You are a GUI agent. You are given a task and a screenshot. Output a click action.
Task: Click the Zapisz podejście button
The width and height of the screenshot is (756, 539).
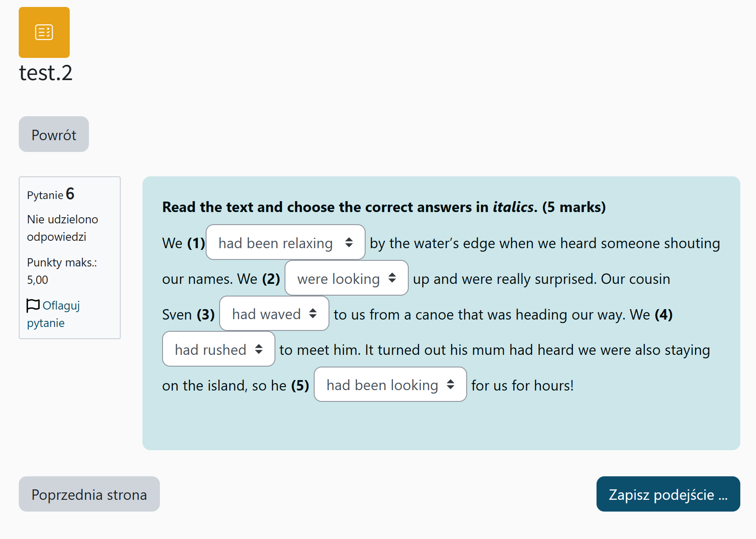coord(668,494)
